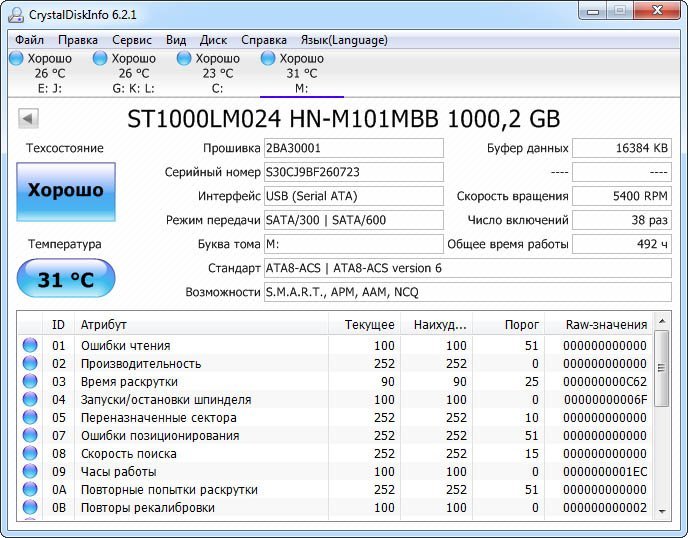Click the Raw-значения column header
The width and height of the screenshot is (688, 538).
606,324
